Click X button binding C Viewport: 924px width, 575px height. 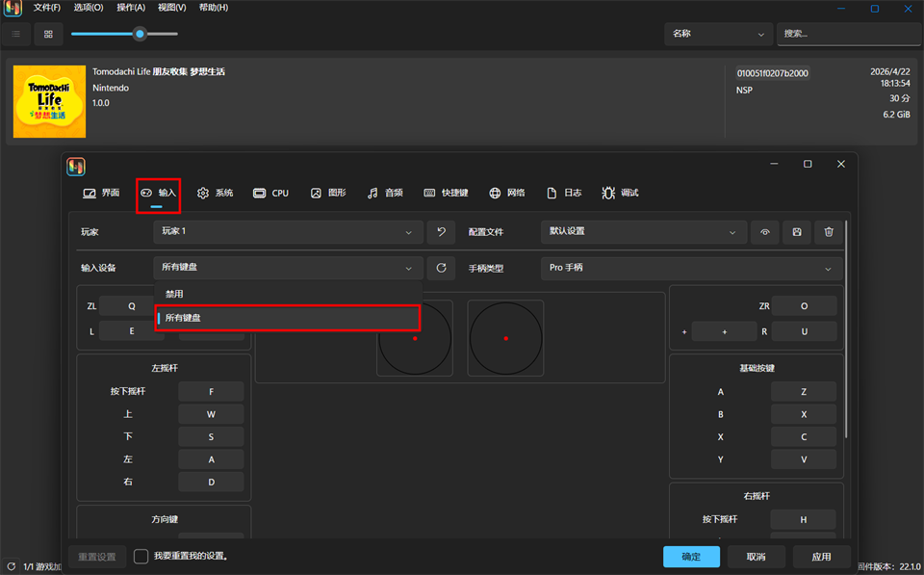coord(804,437)
